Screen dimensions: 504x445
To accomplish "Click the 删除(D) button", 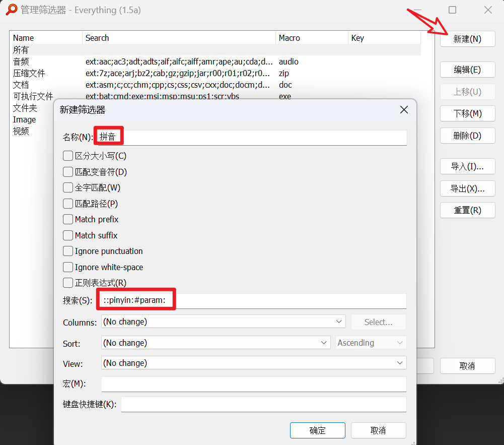I will click(x=467, y=136).
